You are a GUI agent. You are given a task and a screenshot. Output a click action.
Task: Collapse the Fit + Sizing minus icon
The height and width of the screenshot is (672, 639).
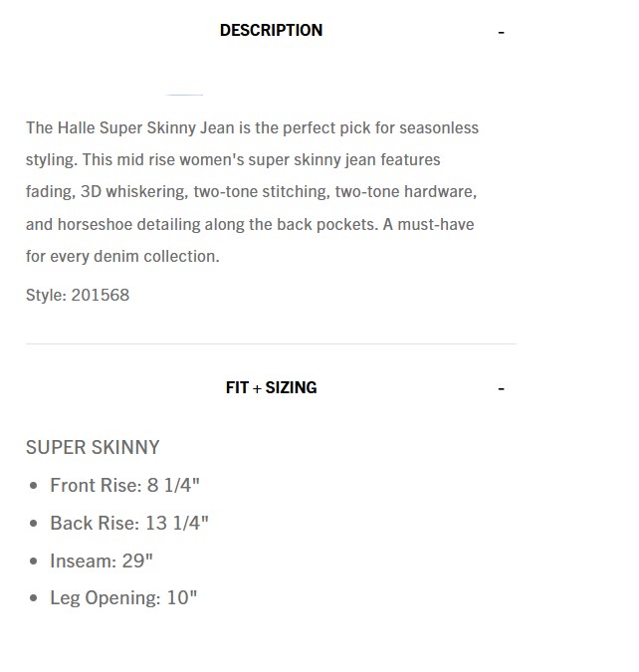[501, 388]
